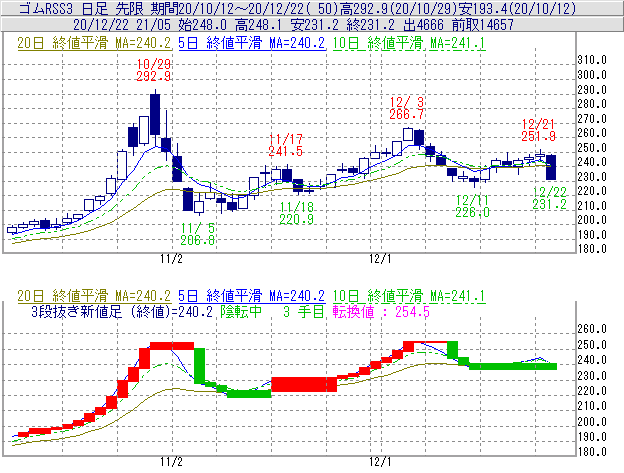Click three-line-break chart's 180.0 axis label
The height and width of the screenshot is (473, 624).
pyautogui.click(x=592, y=452)
